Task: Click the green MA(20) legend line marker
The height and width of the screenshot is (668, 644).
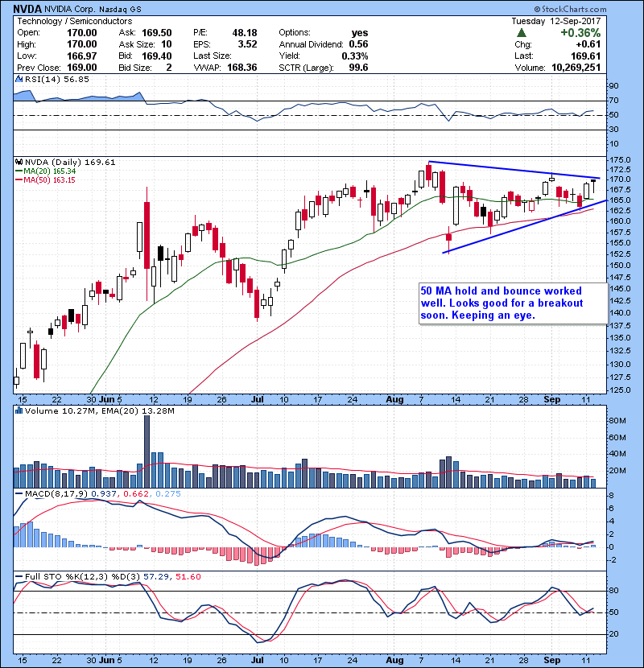Action: pos(18,171)
